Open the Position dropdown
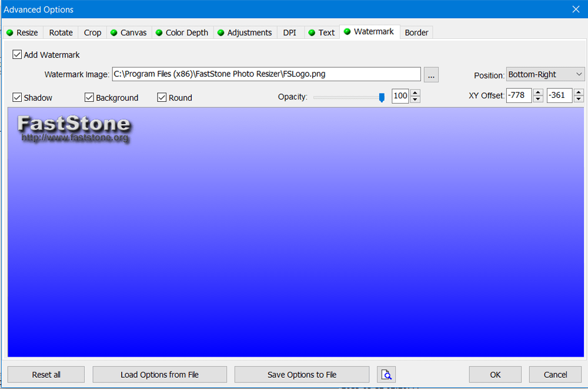 pyautogui.click(x=545, y=74)
